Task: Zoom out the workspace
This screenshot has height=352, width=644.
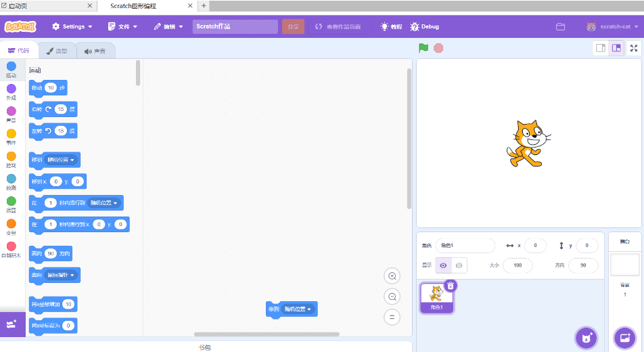Action: click(392, 297)
